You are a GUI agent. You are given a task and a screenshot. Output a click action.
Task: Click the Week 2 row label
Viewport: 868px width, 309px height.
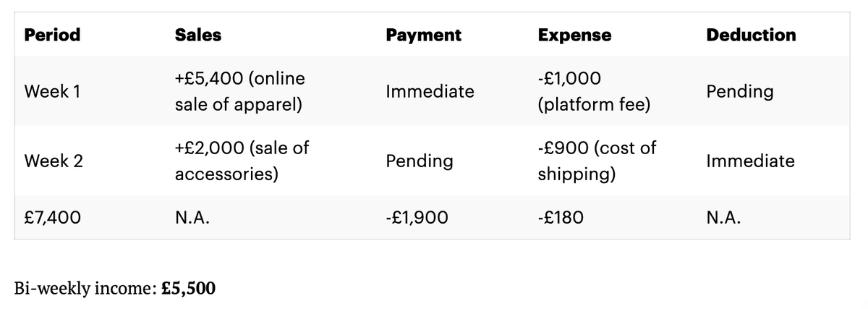[54, 161]
